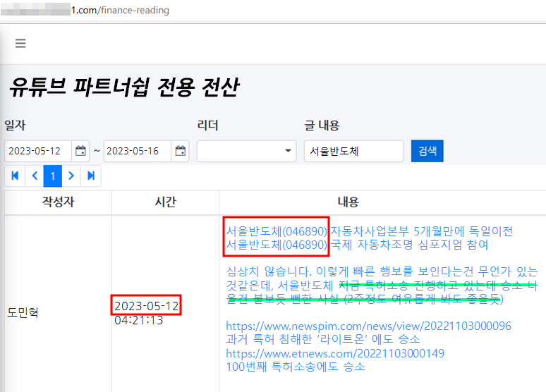Viewport: 546px width, 392px height.
Task: Open the end date calendar picker
Action: tap(181, 151)
